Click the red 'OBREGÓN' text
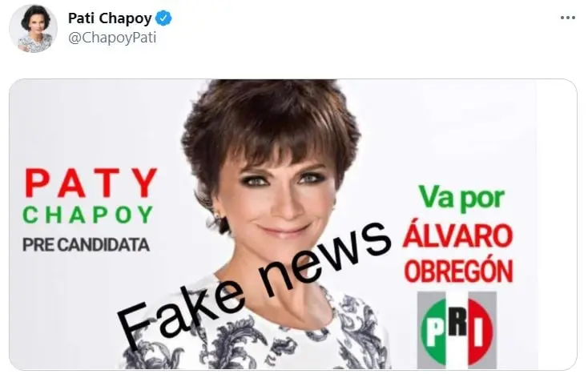The height and width of the screenshot is (378, 588). pyautogui.click(x=459, y=271)
